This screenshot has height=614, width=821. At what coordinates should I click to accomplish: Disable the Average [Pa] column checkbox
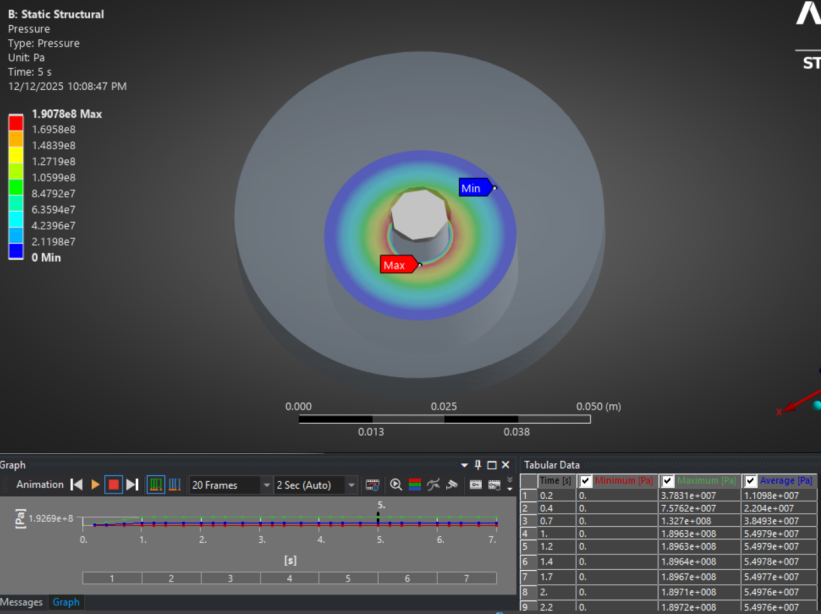[x=751, y=481]
